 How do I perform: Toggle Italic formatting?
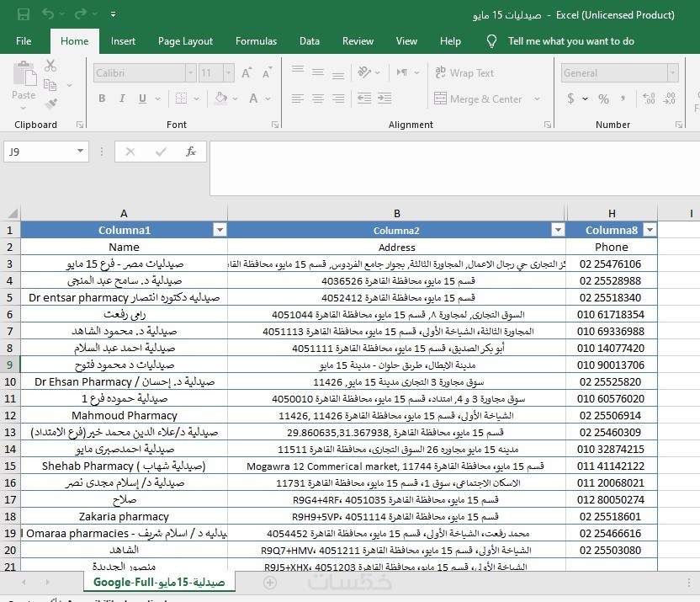click(x=122, y=99)
